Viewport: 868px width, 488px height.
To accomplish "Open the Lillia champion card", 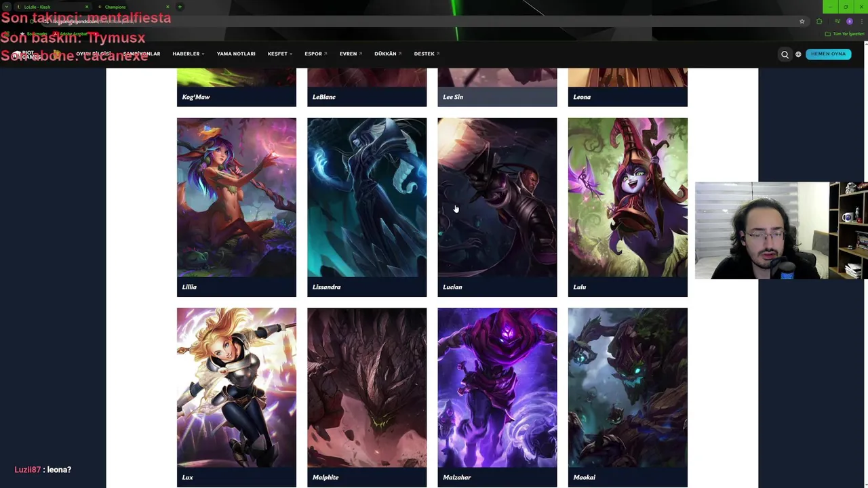I will pos(237,207).
